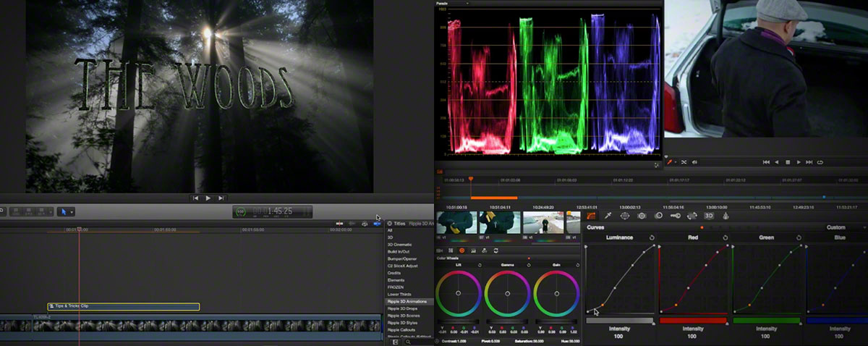Screen dimensions: 868x346
Task: Toggle audio skimming in timeline header
Action: [x=351, y=224]
